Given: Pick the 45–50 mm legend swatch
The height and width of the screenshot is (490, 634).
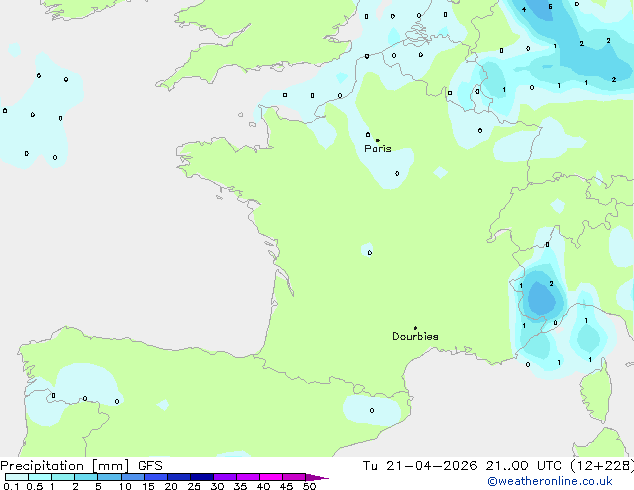Looking at the screenshot, I should coord(294,477).
